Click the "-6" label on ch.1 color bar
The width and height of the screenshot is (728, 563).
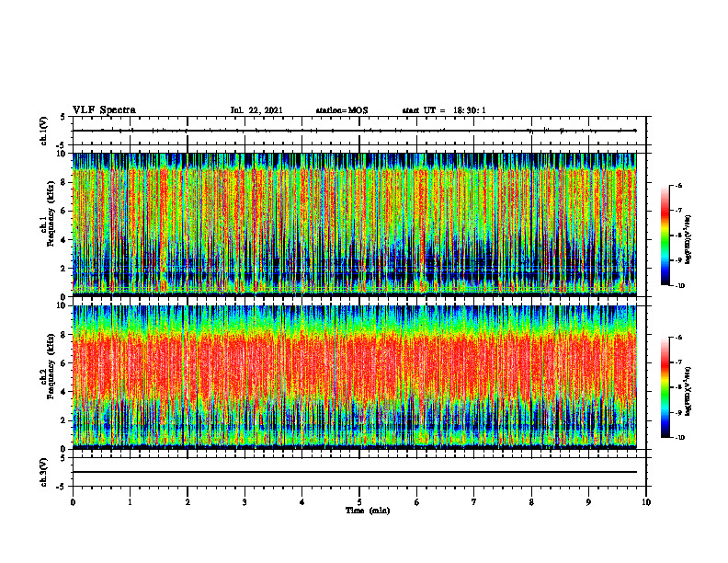pos(678,186)
